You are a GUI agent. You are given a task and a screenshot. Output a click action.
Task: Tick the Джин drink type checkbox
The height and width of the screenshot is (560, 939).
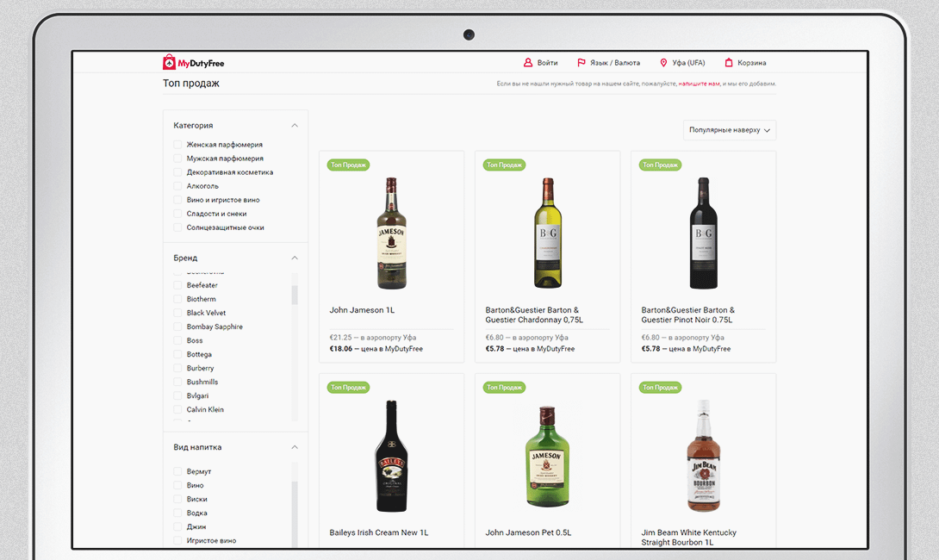tap(177, 526)
